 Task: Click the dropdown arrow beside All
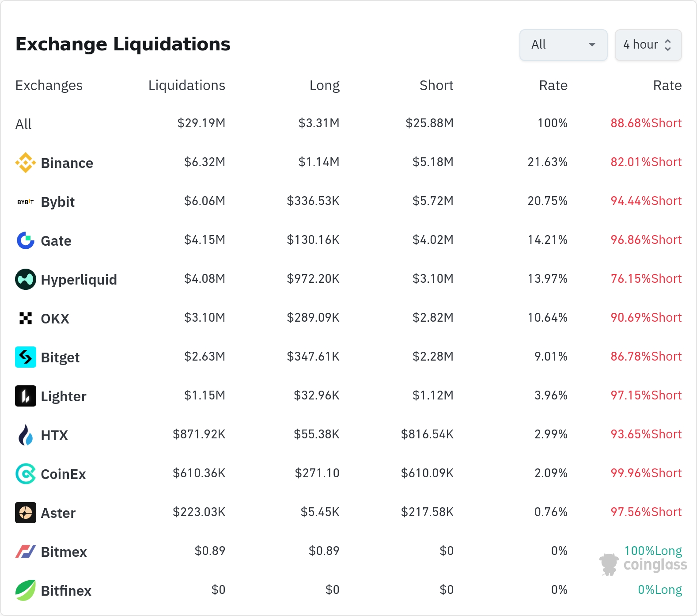click(x=592, y=45)
